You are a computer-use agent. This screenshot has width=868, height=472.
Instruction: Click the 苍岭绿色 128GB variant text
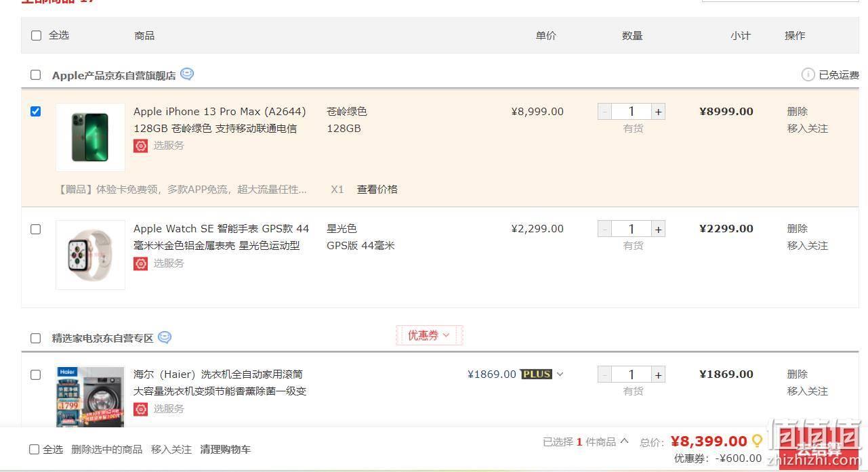click(x=347, y=120)
